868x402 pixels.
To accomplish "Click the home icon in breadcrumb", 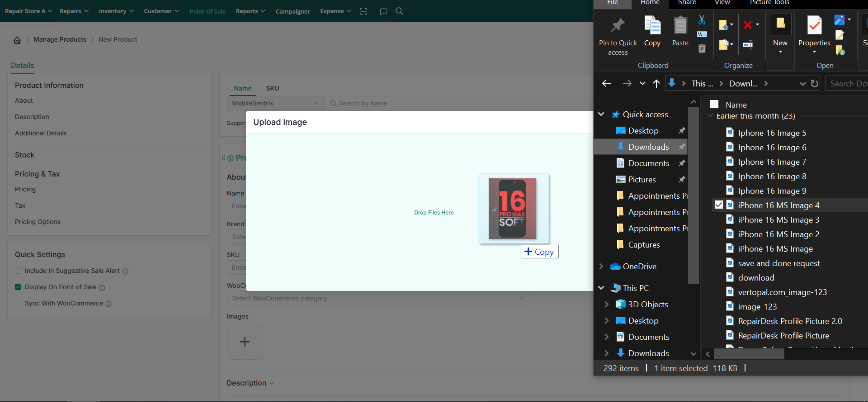I will [x=17, y=40].
